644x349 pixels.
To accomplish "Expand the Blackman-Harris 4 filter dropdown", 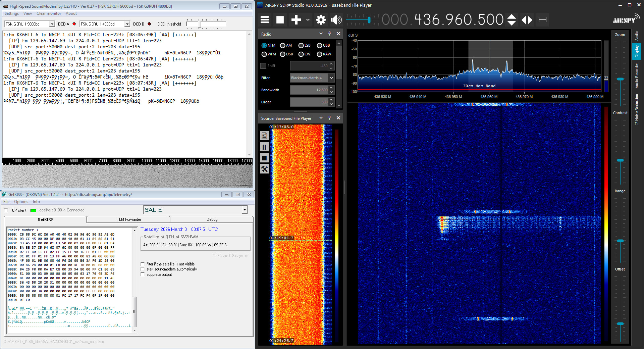I will coord(331,78).
